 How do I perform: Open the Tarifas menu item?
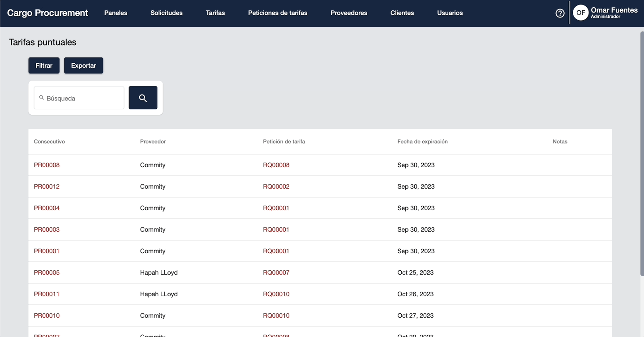215,13
